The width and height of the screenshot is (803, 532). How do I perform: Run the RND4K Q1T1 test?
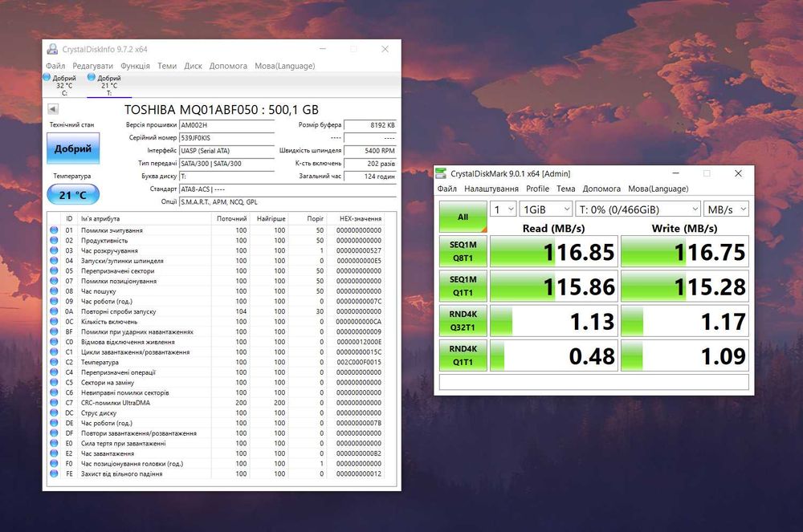pos(463,355)
